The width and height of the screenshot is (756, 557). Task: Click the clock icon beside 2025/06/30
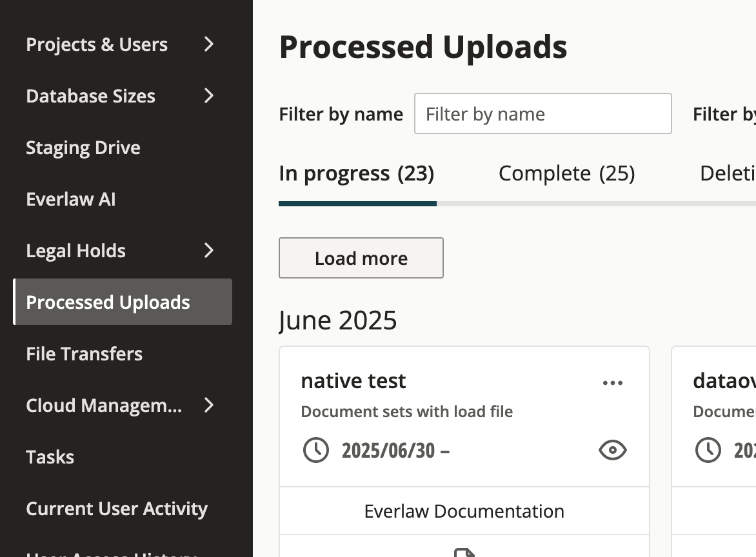[x=316, y=450]
